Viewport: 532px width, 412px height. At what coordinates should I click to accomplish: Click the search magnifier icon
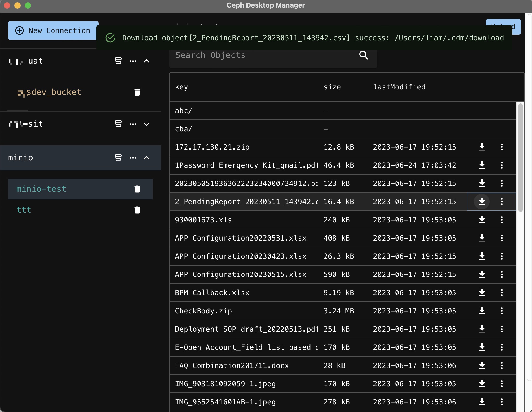tap(364, 55)
